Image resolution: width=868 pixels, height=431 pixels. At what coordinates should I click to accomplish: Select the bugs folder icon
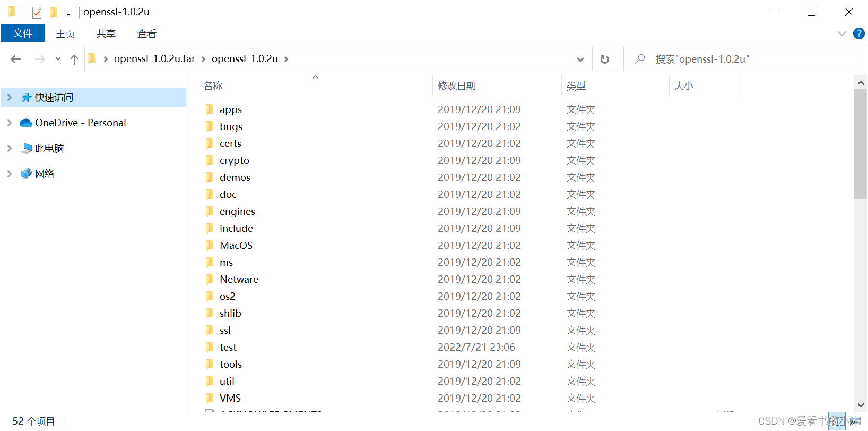210,126
